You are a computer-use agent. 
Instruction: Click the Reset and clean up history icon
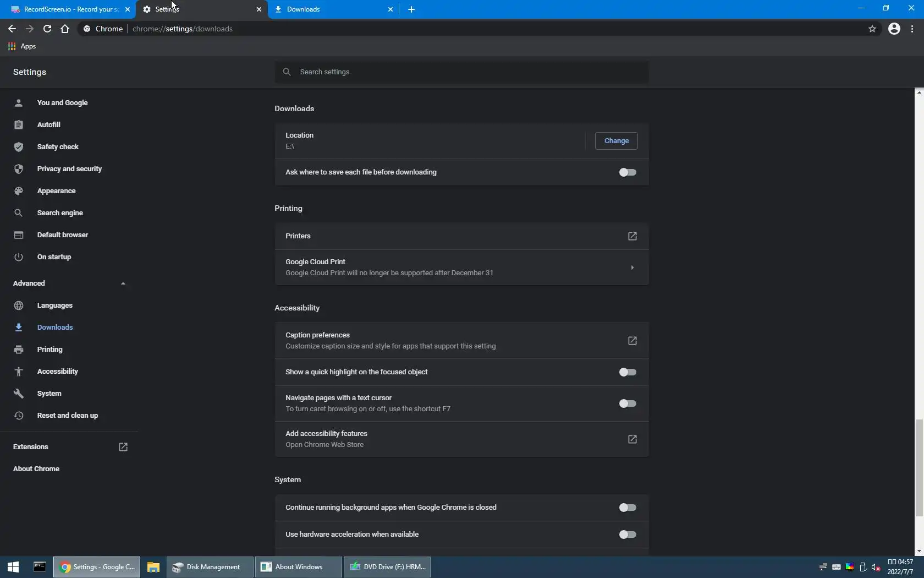pyautogui.click(x=19, y=416)
